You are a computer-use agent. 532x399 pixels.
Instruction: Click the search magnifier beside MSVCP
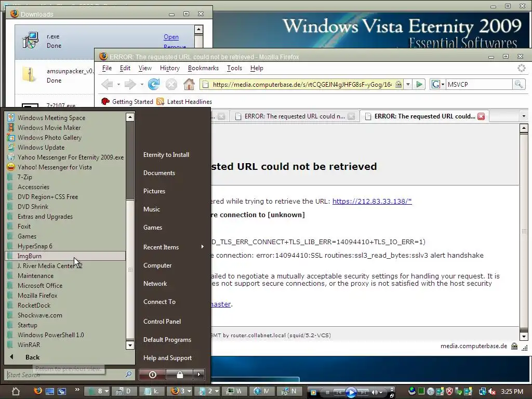[x=519, y=84]
